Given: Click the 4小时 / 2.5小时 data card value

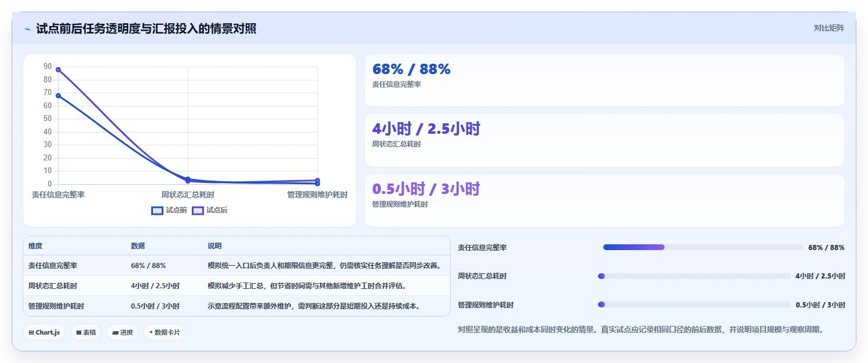Looking at the screenshot, I should pyautogui.click(x=426, y=129).
